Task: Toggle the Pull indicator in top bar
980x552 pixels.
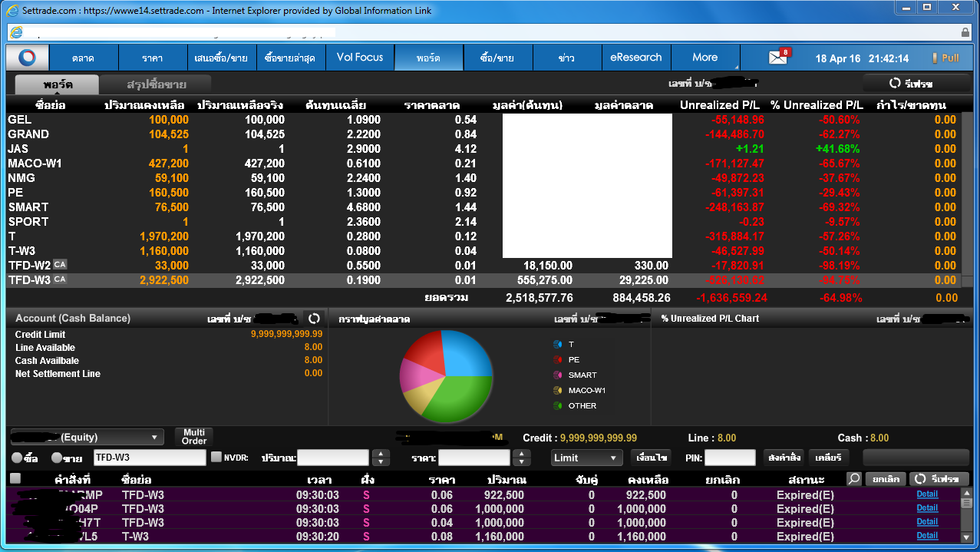Action: point(945,58)
